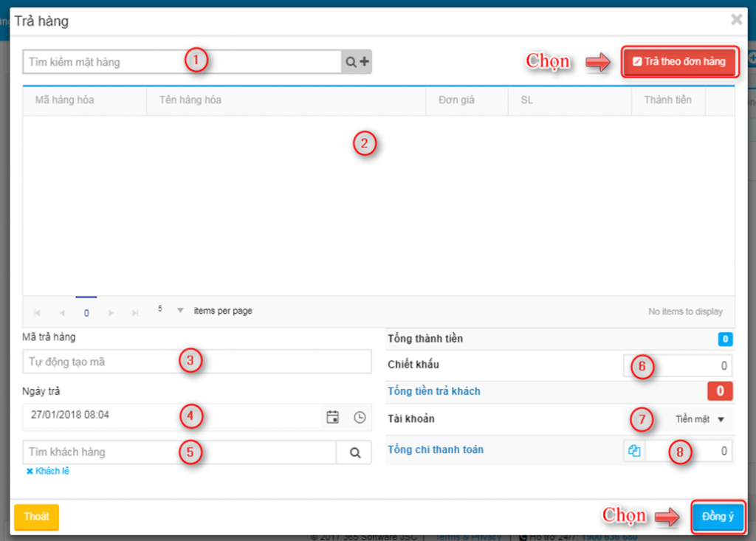756x541 pixels.
Task: Click the current page number 0
Action: tap(86, 313)
